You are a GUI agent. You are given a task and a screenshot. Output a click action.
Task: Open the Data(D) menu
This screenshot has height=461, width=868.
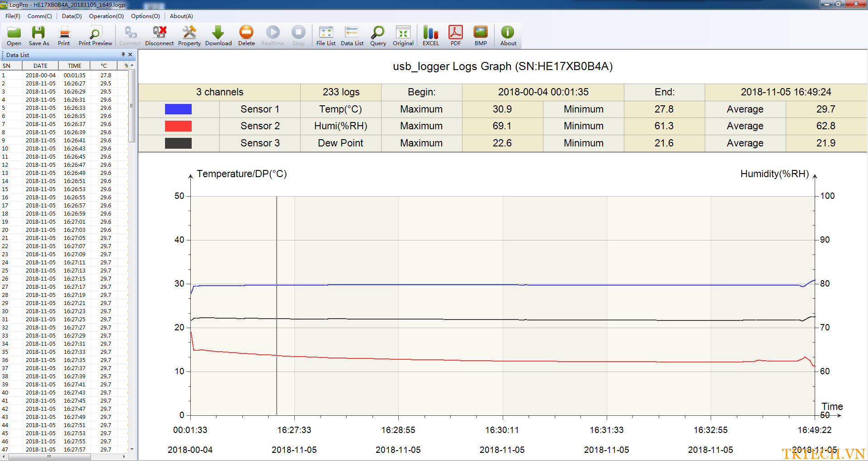pyautogui.click(x=71, y=16)
